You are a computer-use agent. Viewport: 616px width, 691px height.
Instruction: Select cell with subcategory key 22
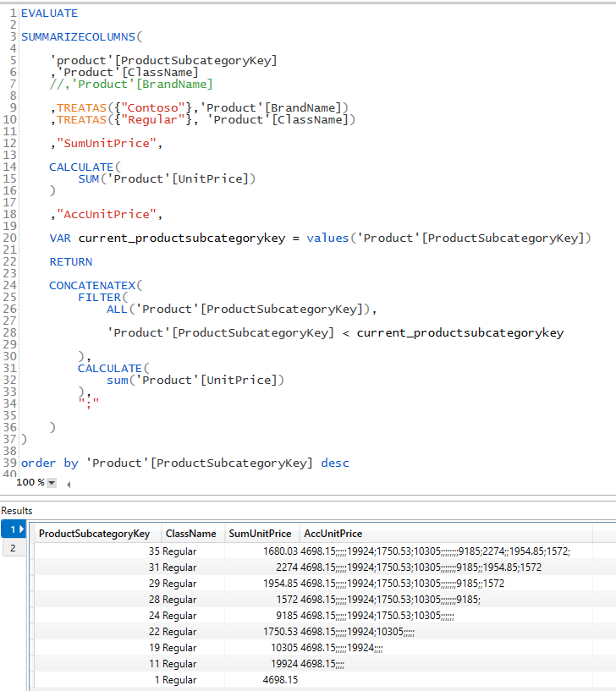click(98, 632)
